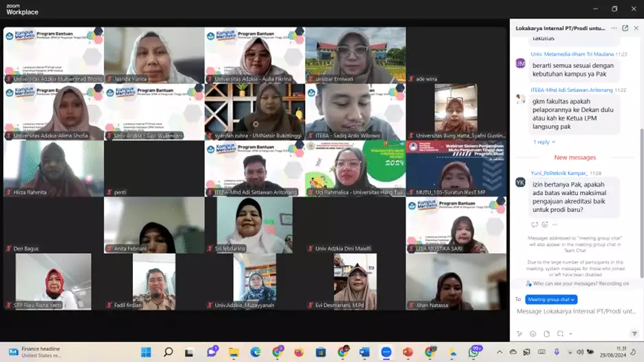Open Microsoft Word from the taskbar
The image size is (644, 362).
tap(364, 352)
